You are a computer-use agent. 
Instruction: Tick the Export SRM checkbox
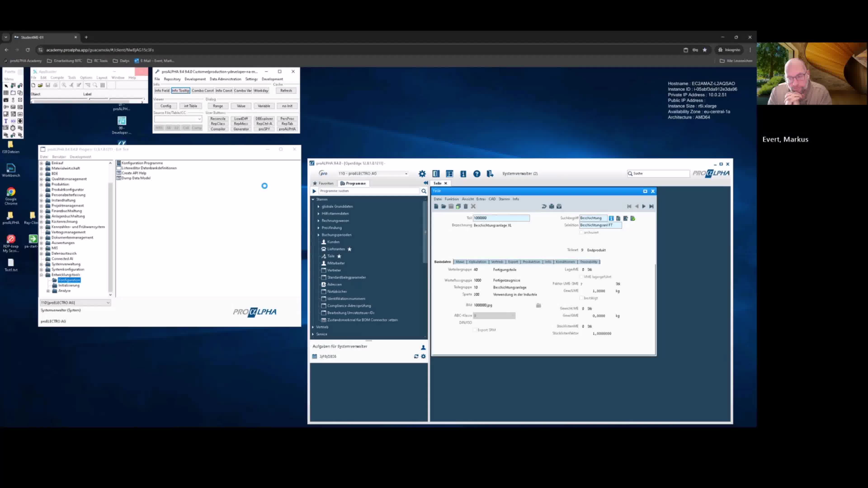point(475,330)
